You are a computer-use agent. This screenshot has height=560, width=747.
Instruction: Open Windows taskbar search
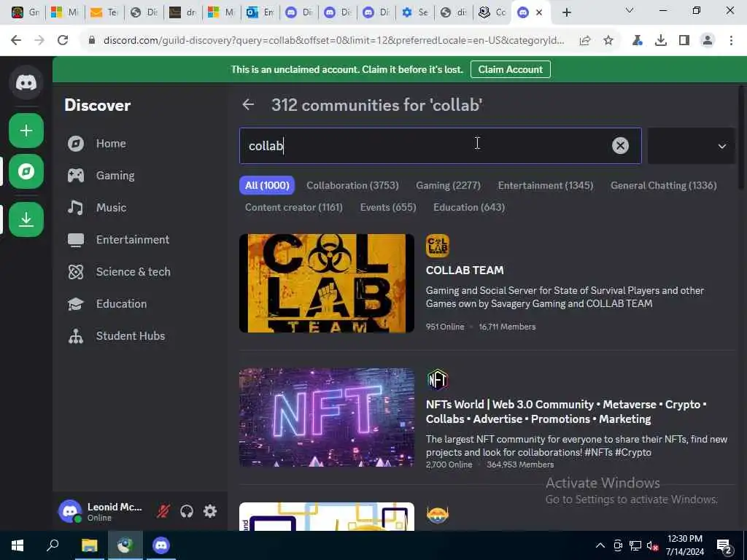click(53, 545)
